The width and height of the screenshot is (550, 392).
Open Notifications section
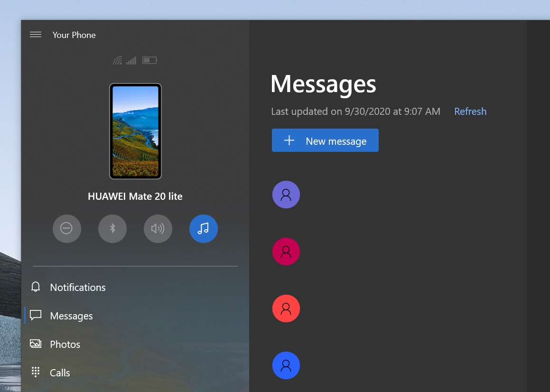pyautogui.click(x=78, y=288)
